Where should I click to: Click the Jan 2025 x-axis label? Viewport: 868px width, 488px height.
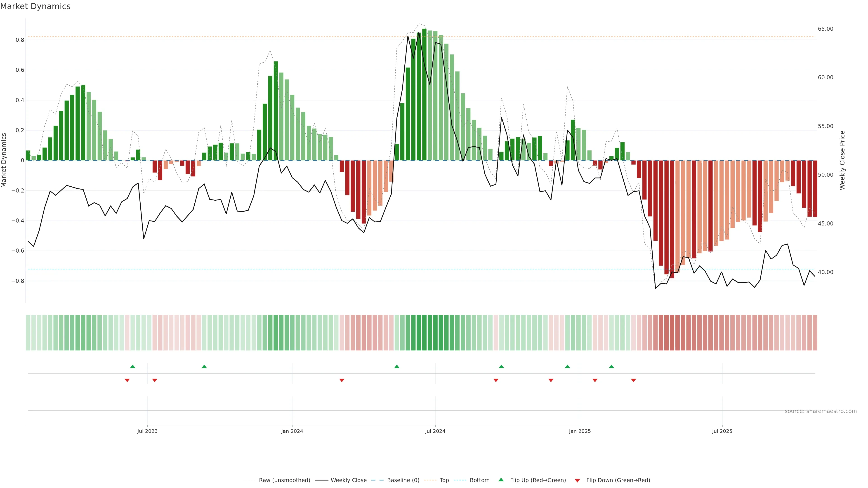click(x=580, y=431)
